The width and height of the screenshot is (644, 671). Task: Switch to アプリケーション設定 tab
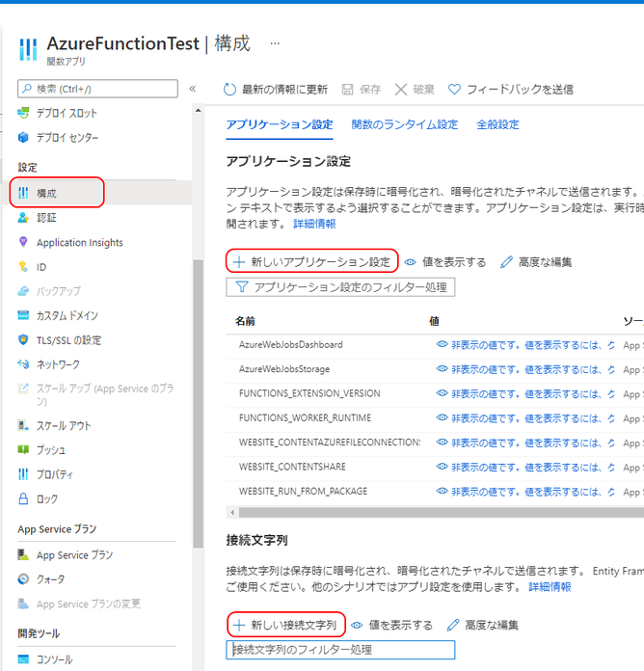280,125
